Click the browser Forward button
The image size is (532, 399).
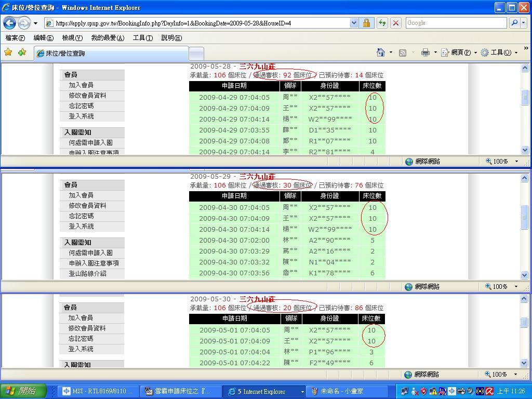coord(24,23)
